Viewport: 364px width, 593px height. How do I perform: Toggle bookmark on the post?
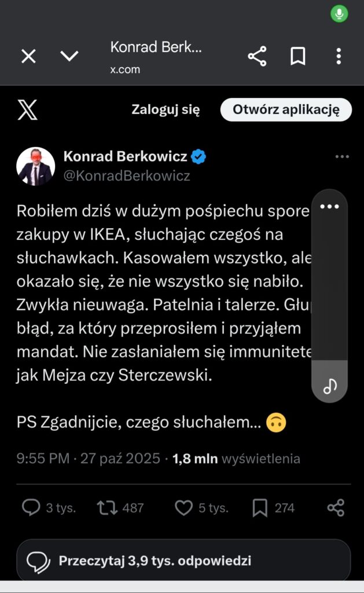coord(260,508)
